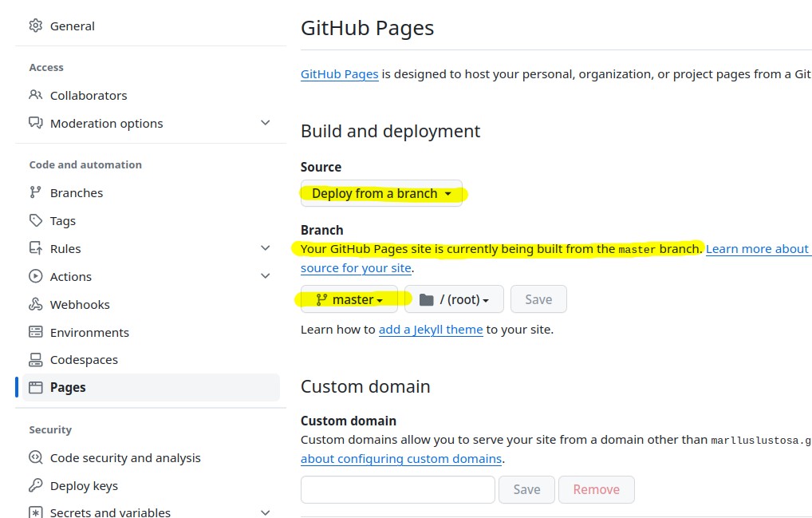Select the Codespaces icon
The image size is (812, 518).
pyautogui.click(x=34, y=359)
